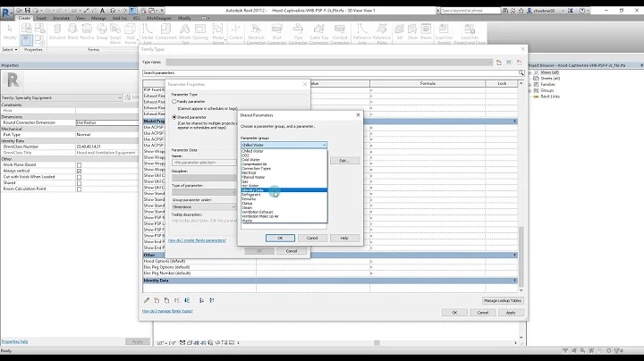This screenshot has width=644, height=361.
Task: Toggle the Shared checkbox in Properties
Action: (79, 183)
